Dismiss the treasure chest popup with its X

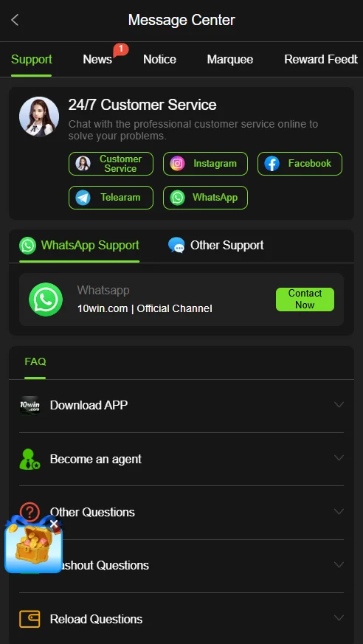(54, 524)
